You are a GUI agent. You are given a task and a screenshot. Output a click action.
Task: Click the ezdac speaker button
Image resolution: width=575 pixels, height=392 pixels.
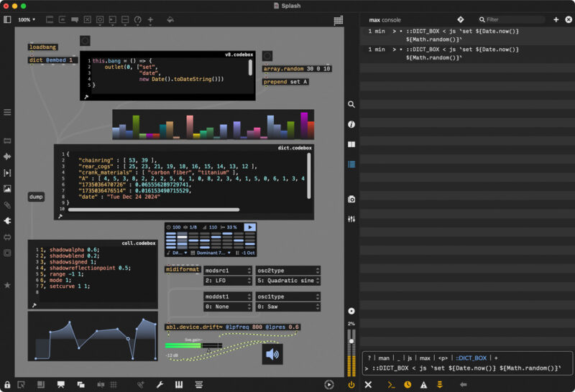(272, 354)
